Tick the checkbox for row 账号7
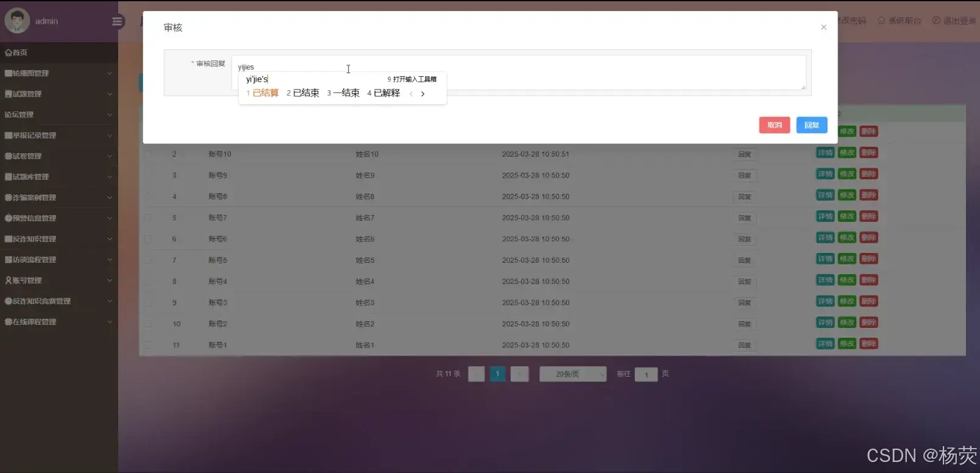The image size is (980, 473). click(x=147, y=218)
